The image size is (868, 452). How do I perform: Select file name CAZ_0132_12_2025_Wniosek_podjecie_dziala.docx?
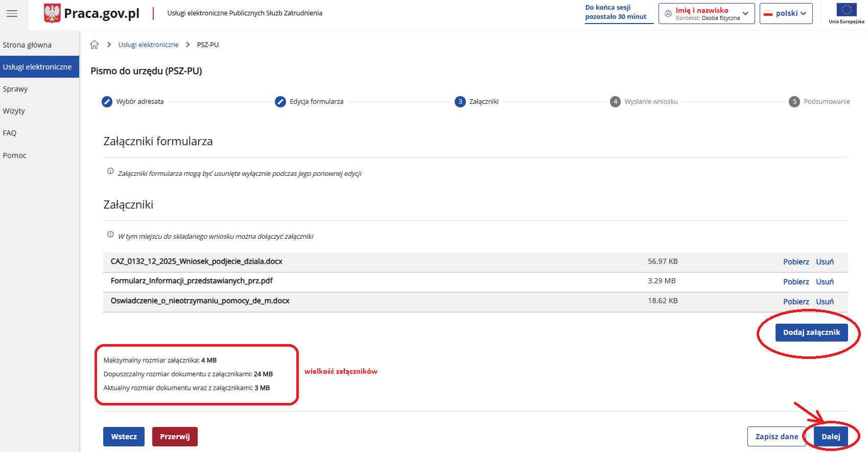(196, 261)
